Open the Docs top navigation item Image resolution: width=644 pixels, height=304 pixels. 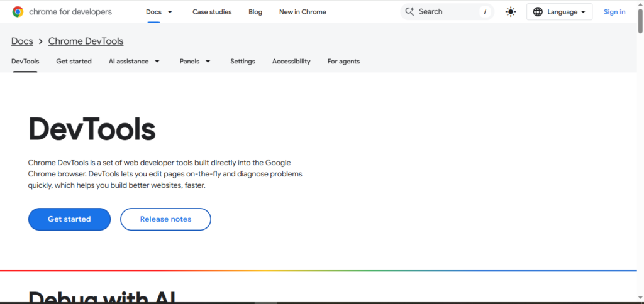[153, 12]
